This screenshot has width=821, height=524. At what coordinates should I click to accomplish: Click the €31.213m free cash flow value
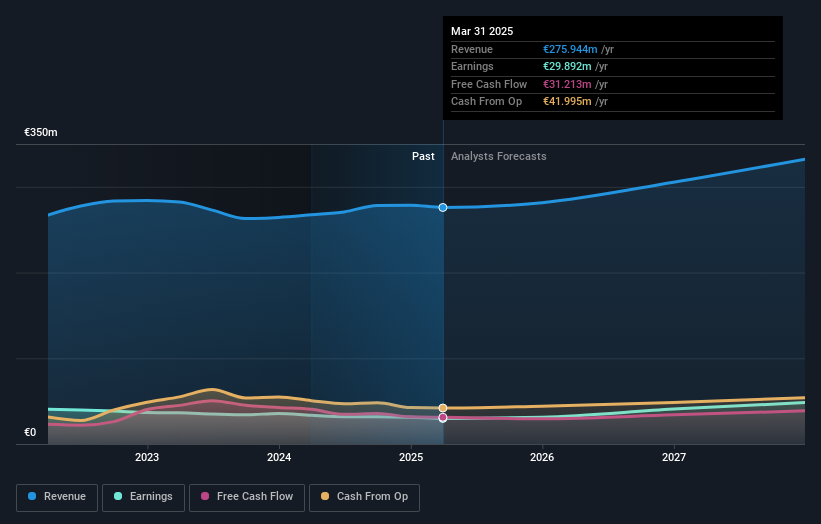click(x=567, y=84)
